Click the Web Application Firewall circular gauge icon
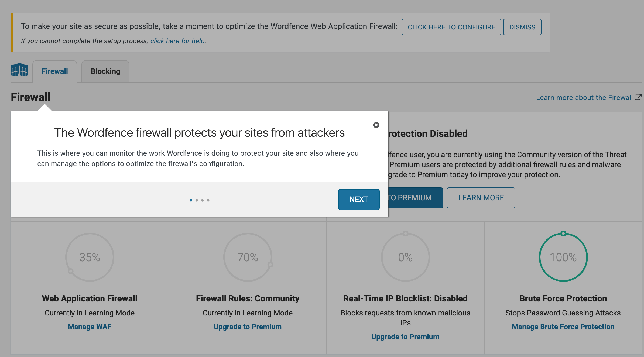The height and width of the screenshot is (357, 644). pos(89,257)
